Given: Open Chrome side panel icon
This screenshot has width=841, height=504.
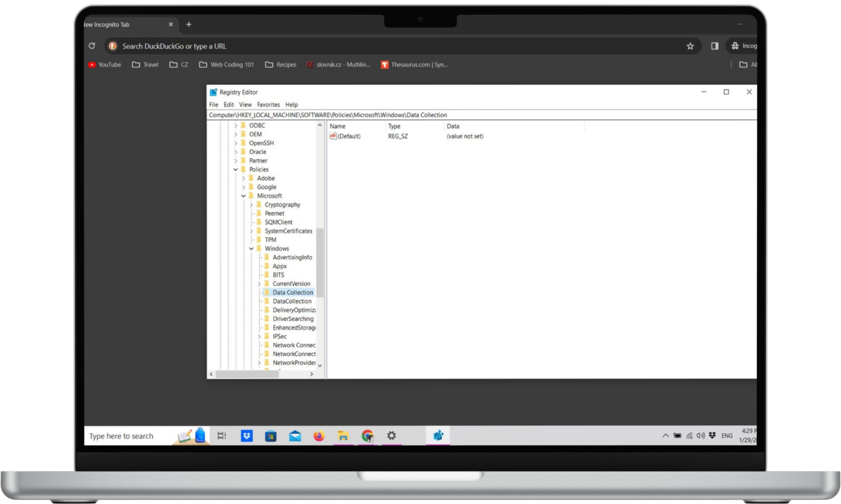Looking at the screenshot, I should [x=715, y=46].
